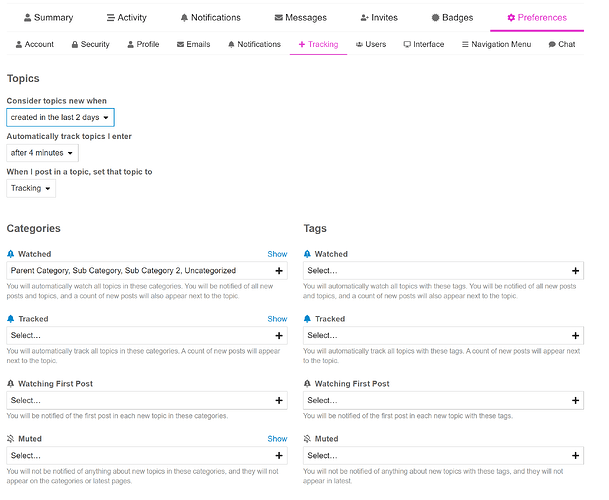This screenshot has width=609, height=500.
Task: Click the Tracking plus icon in sub-navigation
Action: click(302, 45)
